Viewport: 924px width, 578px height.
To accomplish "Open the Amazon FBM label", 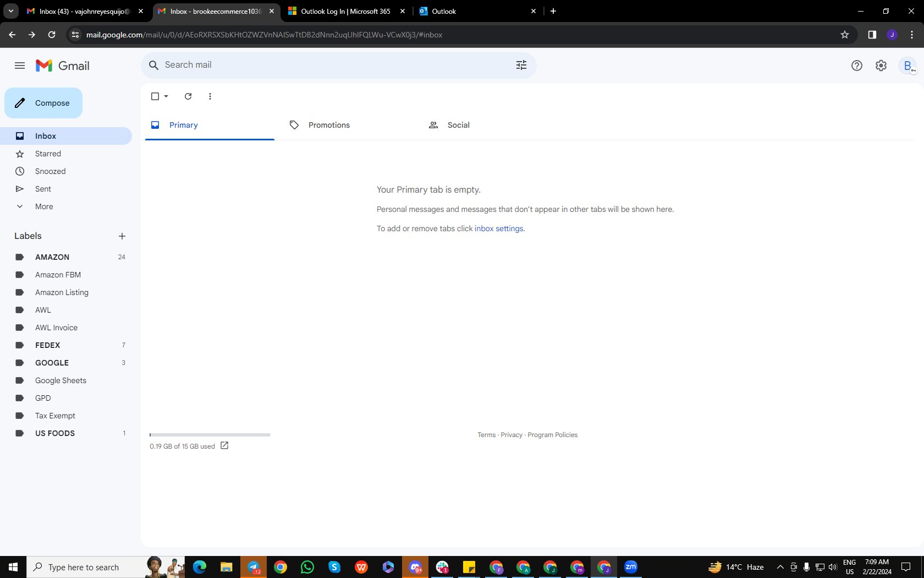I will click(x=66, y=275).
